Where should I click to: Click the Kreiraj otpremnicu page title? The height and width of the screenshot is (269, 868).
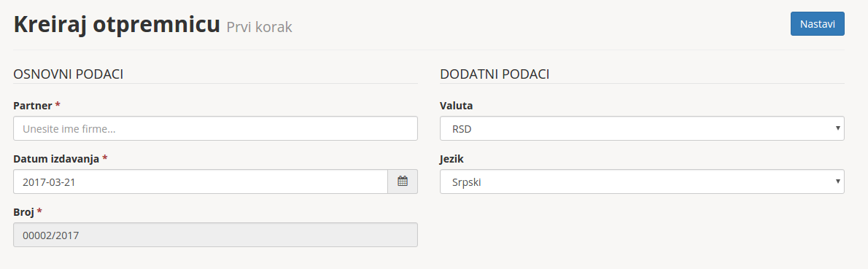pyautogui.click(x=117, y=25)
